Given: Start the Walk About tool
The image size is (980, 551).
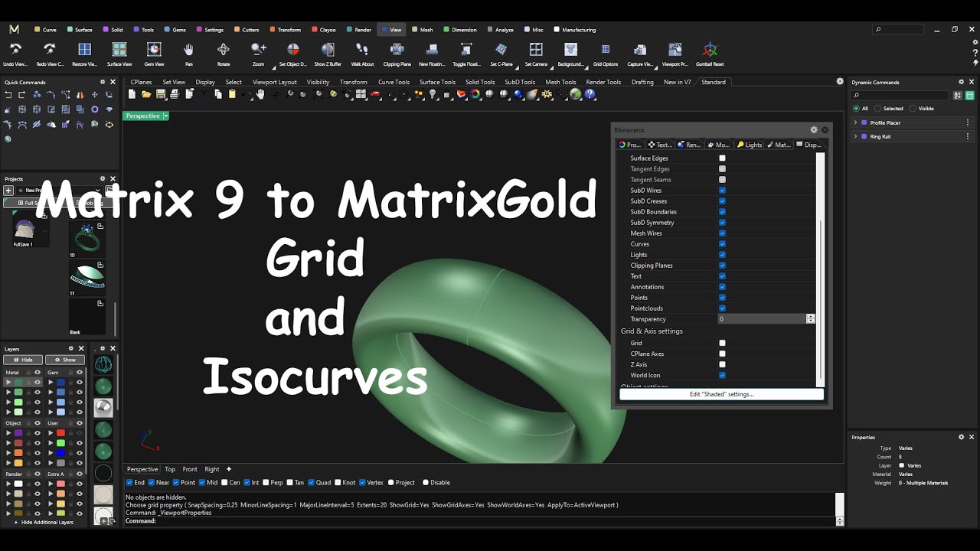Looking at the screenshot, I should [362, 49].
